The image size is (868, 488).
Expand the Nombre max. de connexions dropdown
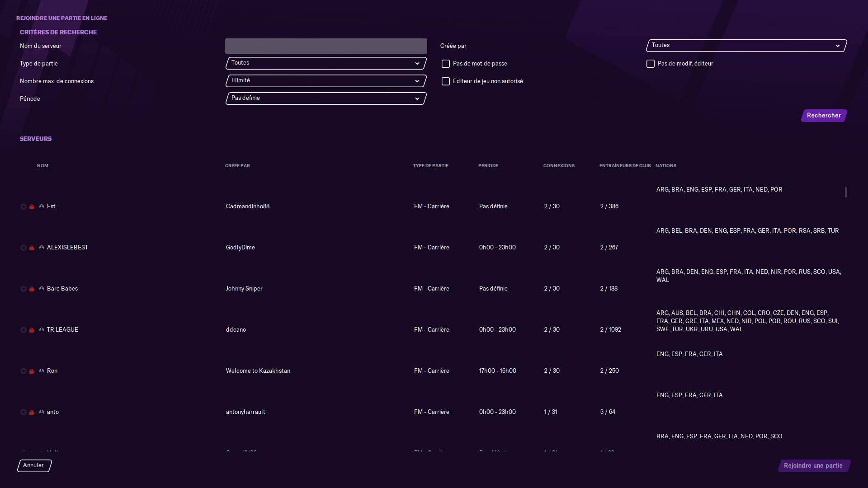[325, 81]
